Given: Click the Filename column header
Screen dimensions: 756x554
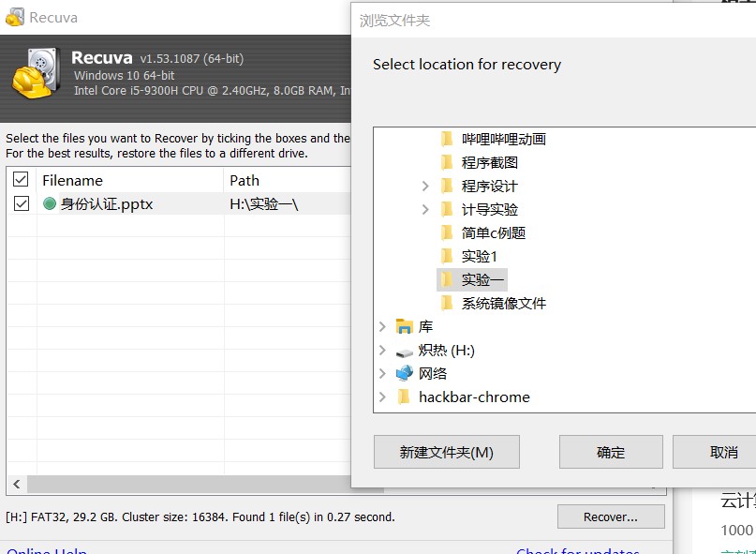Looking at the screenshot, I should pyautogui.click(x=130, y=180).
